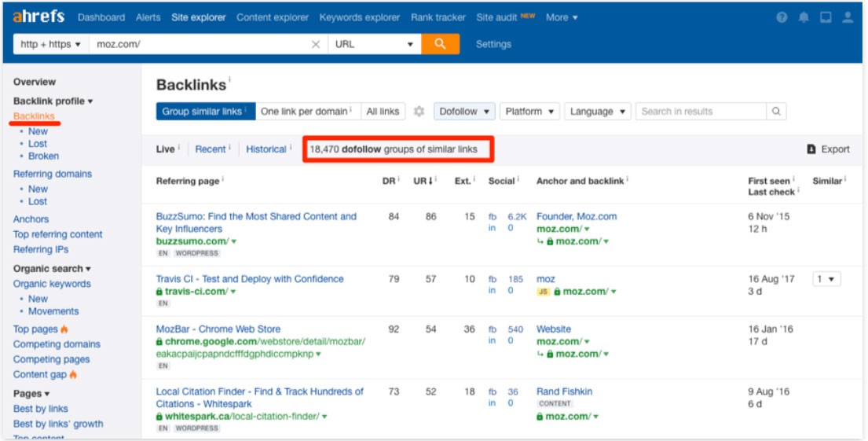This screenshot has width=868, height=441.
Task: Click the ahrefs logo
Action: coord(38,17)
